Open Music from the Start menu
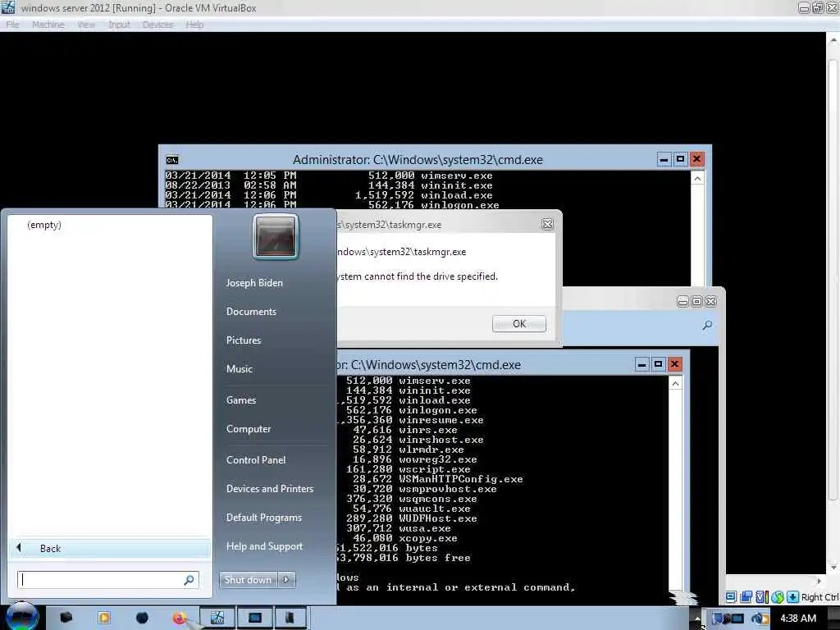This screenshot has height=630, width=840. (x=240, y=369)
